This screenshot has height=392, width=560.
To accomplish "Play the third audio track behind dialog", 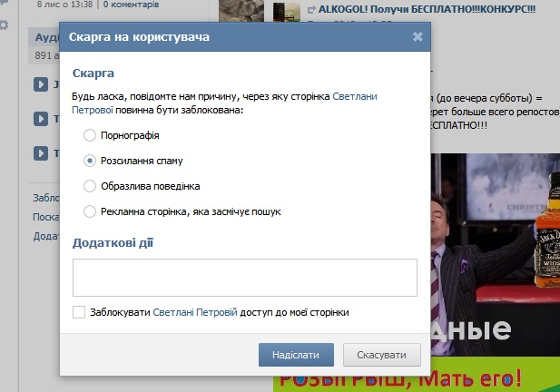I will click(41, 153).
